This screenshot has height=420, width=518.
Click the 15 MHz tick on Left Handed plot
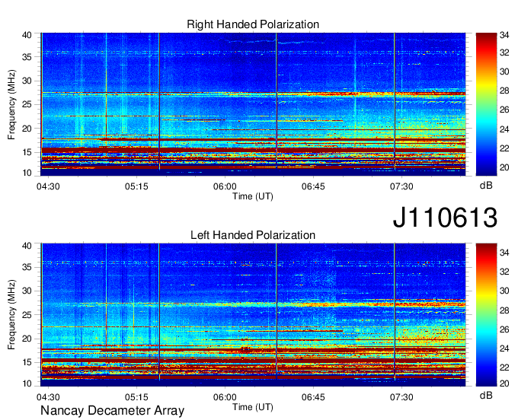(x=27, y=363)
